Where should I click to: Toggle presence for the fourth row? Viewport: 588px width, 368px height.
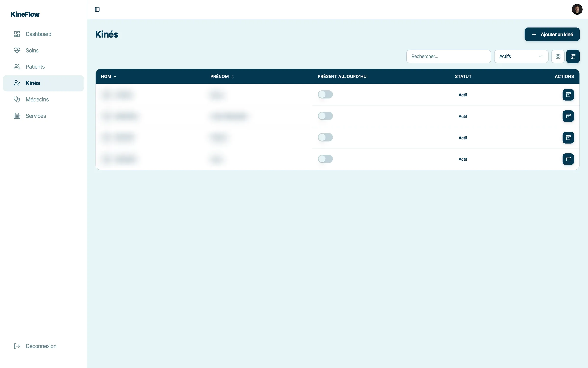pyautogui.click(x=325, y=159)
